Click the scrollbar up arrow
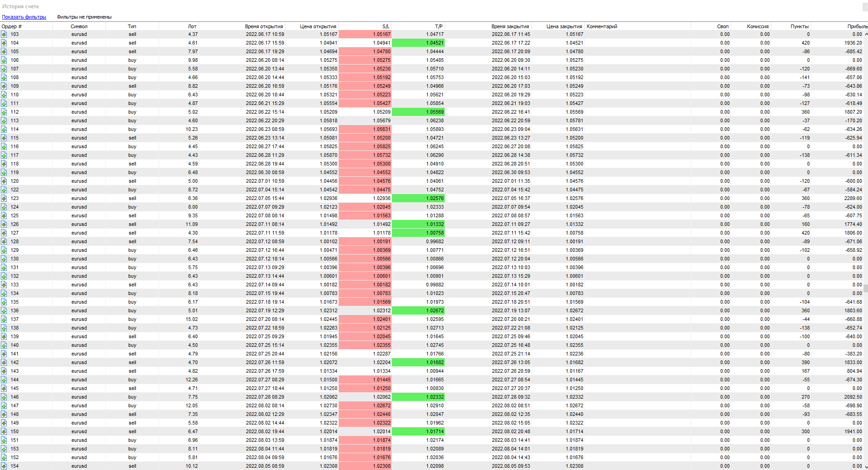 tap(865, 34)
